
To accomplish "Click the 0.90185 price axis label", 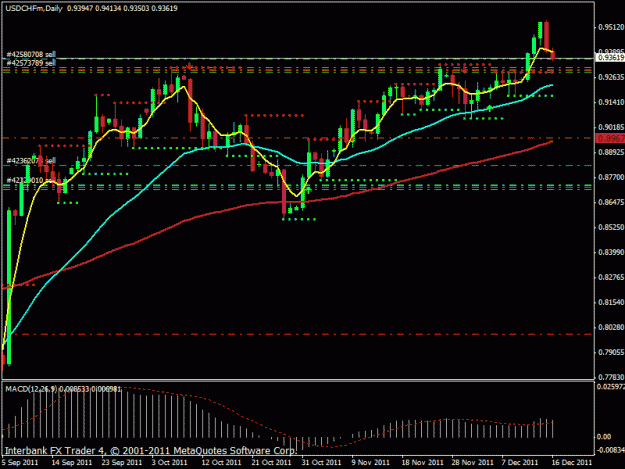I will [611, 127].
